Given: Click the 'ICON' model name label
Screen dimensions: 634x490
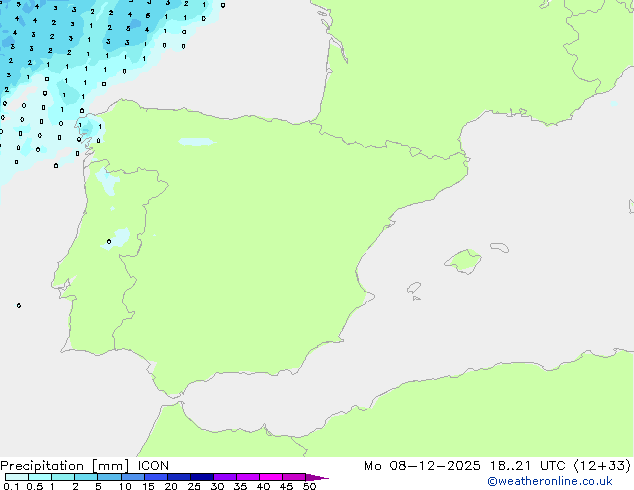Looking at the screenshot, I should (153, 466).
